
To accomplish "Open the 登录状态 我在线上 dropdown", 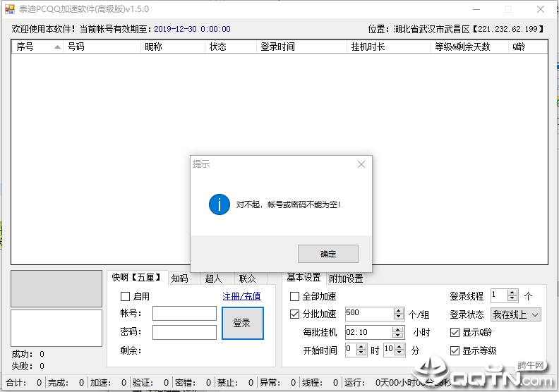I will pyautogui.click(x=516, y=314).
